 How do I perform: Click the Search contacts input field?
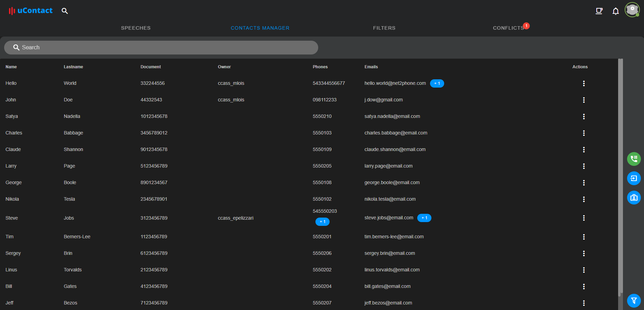[x=161, y=48]
